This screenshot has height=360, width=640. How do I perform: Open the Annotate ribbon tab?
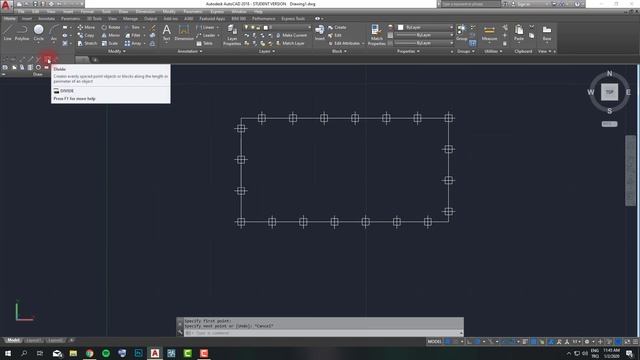[46, 18]
